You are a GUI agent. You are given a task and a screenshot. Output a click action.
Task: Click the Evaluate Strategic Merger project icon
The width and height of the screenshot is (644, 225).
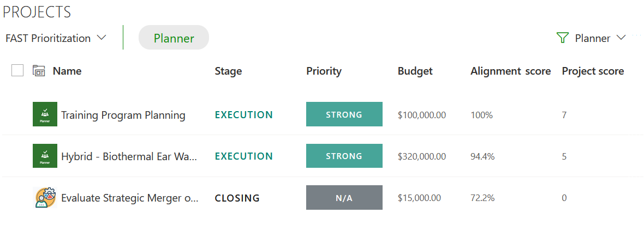pyautogui.click(x=45, y=198)
